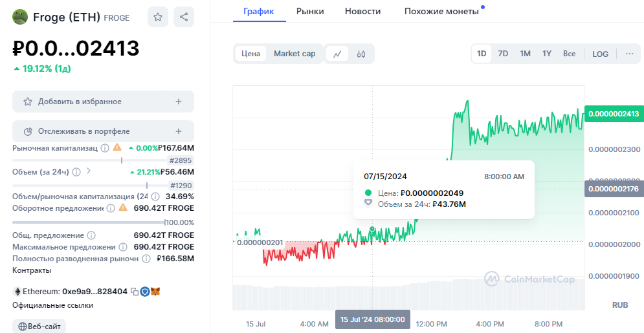The width and height of the screenshot is (644, 333).
Task: Select the 1Y time range
Action: coord(547,54)
